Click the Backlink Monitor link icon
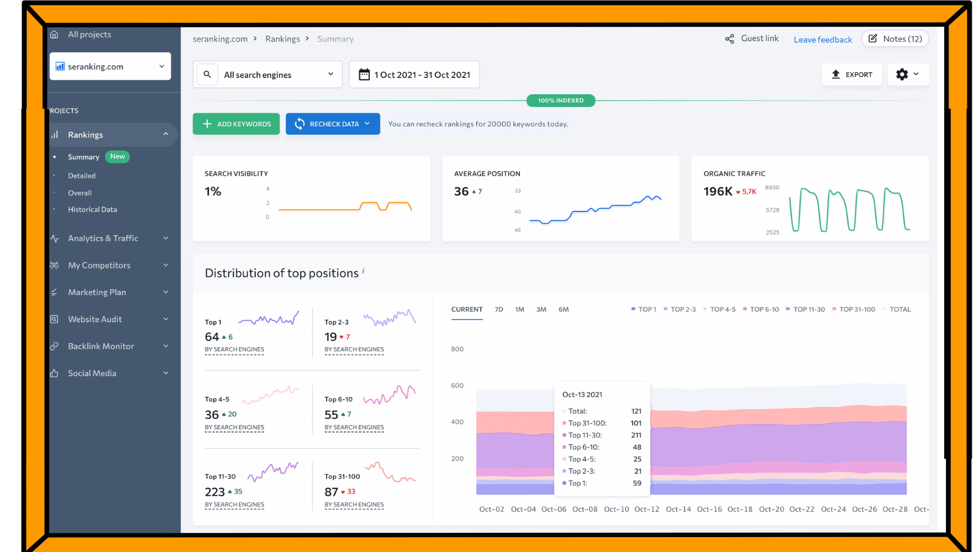This screenshot has height=552, width=980. [54, 346]
